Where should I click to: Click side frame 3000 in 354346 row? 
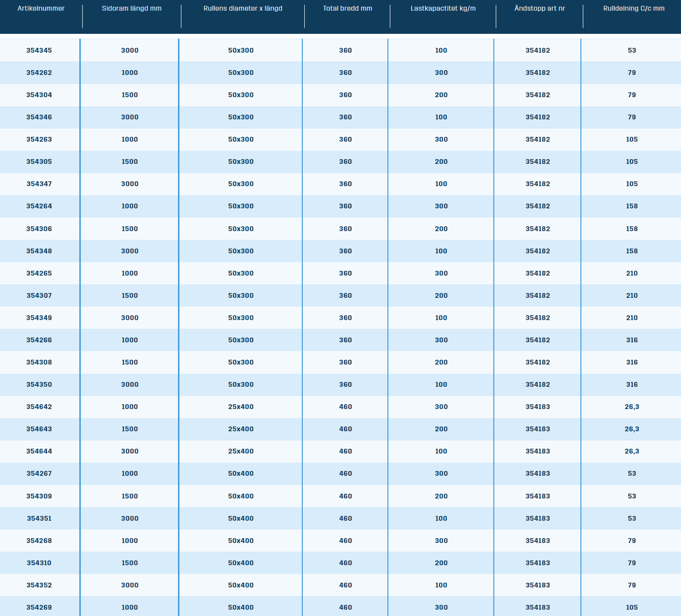point(130,117)
